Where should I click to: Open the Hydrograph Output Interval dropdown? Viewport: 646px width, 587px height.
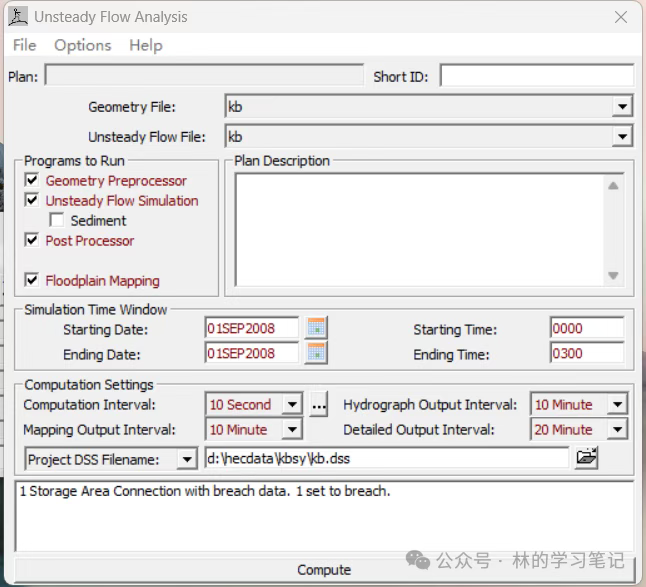617,405
